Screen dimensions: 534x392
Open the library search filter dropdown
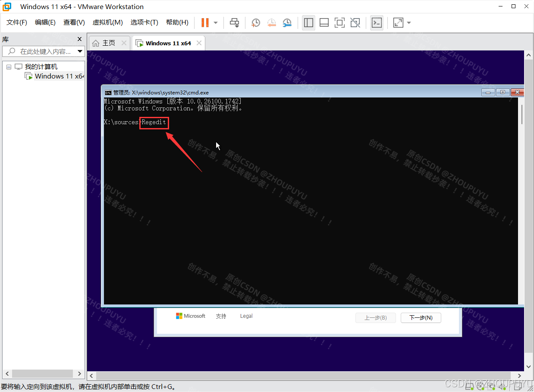coord(80,51)
